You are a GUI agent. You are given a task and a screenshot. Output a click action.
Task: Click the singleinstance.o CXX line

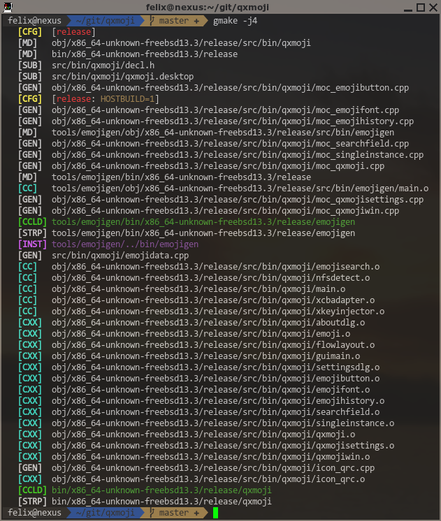[206, 423]
